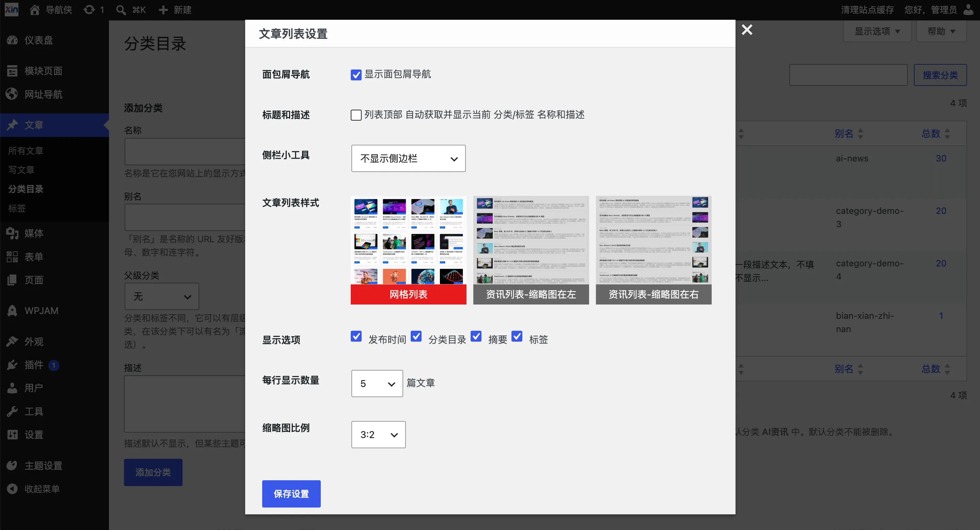Viewport: 980px width, 530px height.
Task: Sort by the top 别名 column header
Action: click(x=849, y=134)
